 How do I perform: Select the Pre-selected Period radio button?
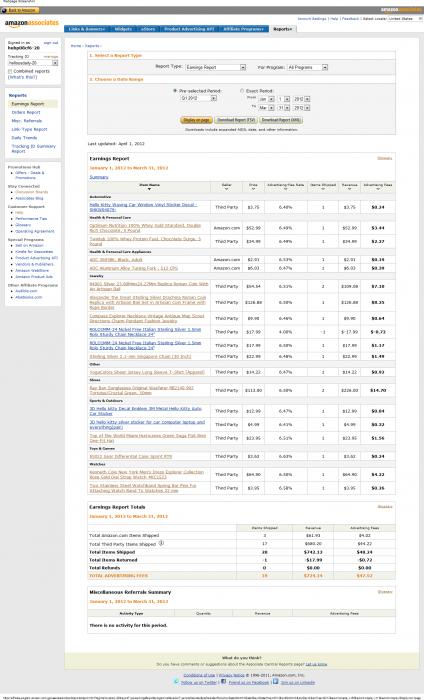tap(175, 91)
